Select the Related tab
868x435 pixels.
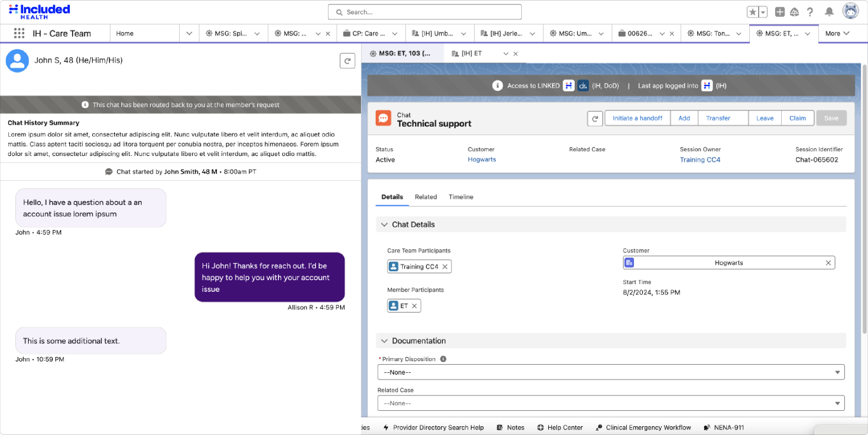(x=426, y=197)
